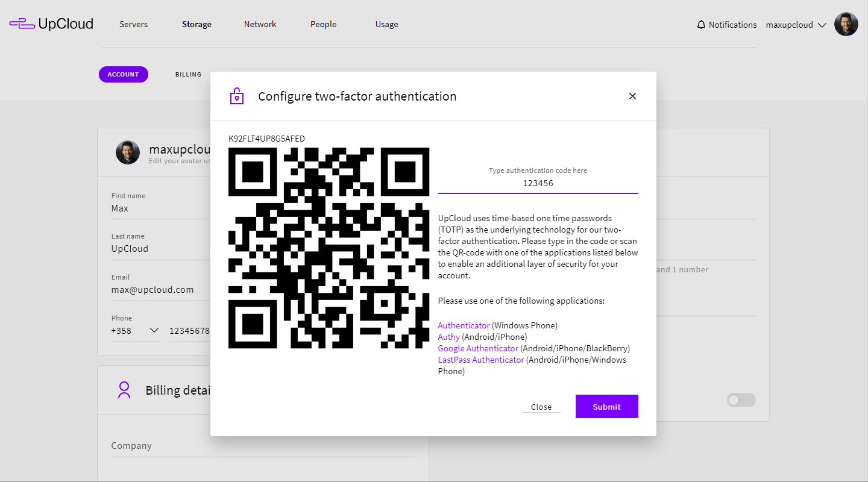The image size is (868, 482).
Task: Expand the maxupcloud account menu chevron
Action: point(823,25)
